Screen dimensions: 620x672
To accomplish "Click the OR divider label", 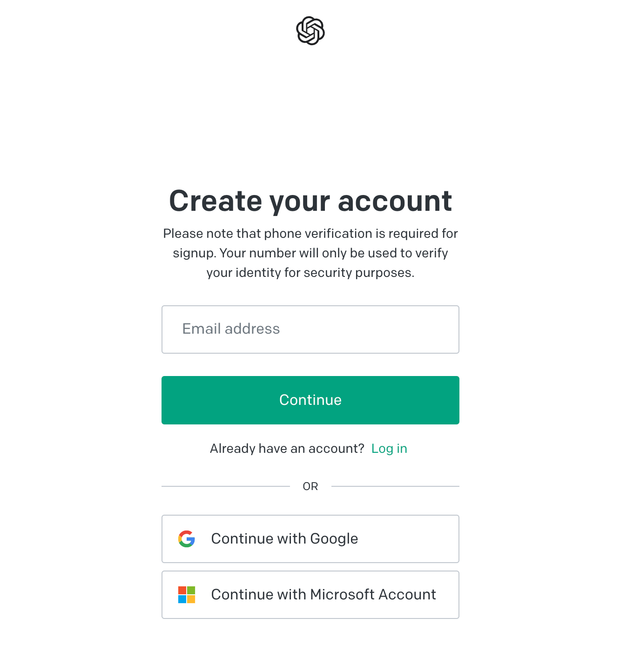I will pyautogui.click(x=310, y=486).
